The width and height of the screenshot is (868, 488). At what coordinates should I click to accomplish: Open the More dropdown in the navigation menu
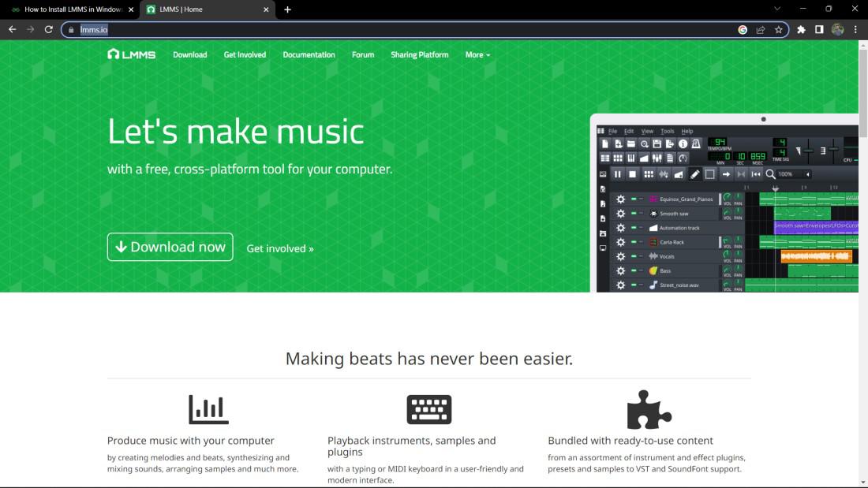click(x=477, y=54)
